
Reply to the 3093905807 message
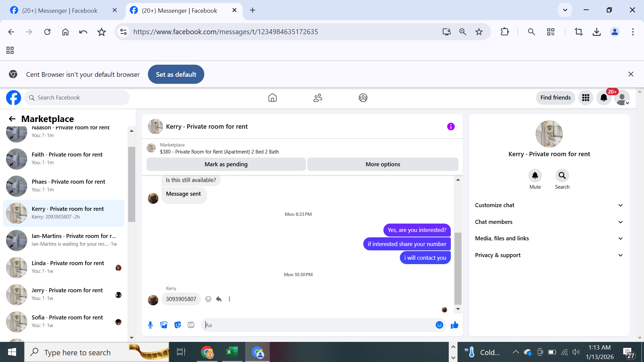tap(219, 299)
